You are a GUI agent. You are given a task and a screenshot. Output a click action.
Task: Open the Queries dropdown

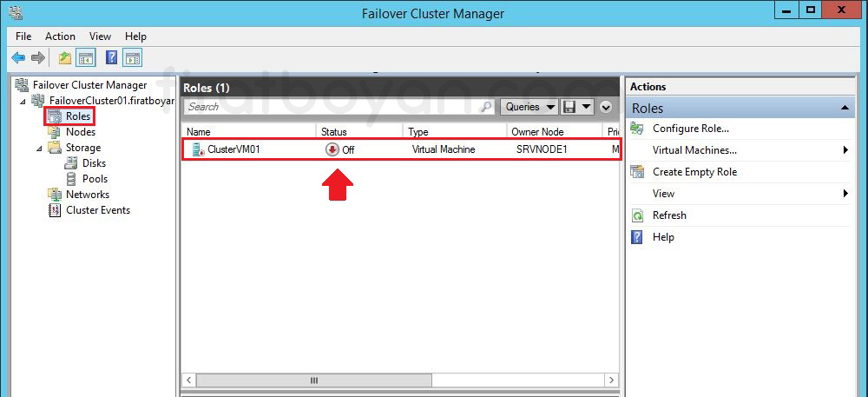click(x=529, y=106)
